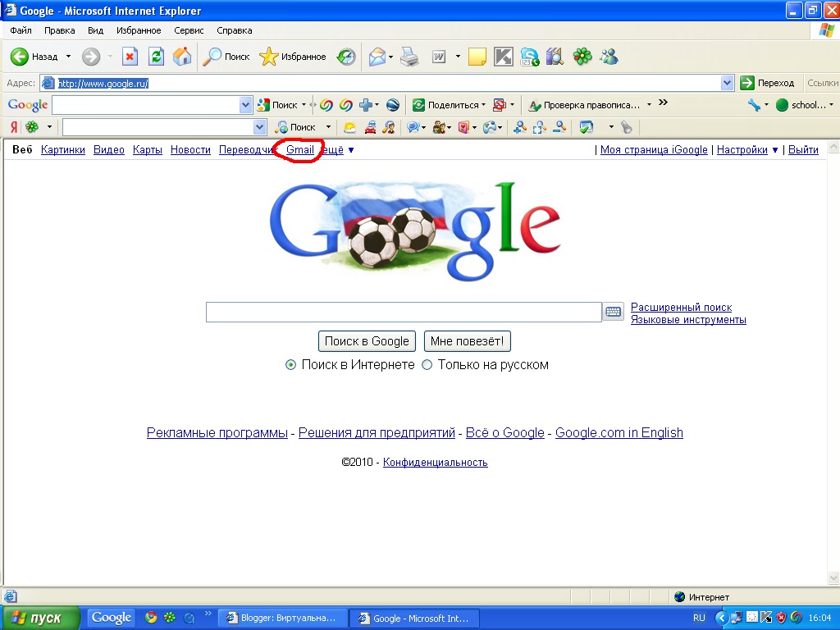840x630 pixels.
Task: Open the 'Поделиться' dropdown in Google toolbar
Action: click(x=483, y=105)
